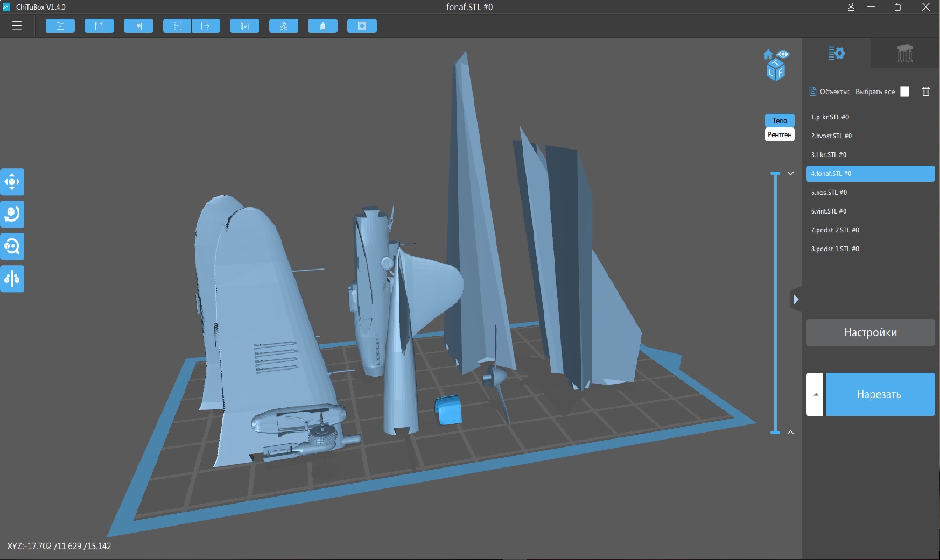Select the Mirror tool in left sidebar
Image resolution: width=940 pixels, height=560 pixels.
pos(12,279)
